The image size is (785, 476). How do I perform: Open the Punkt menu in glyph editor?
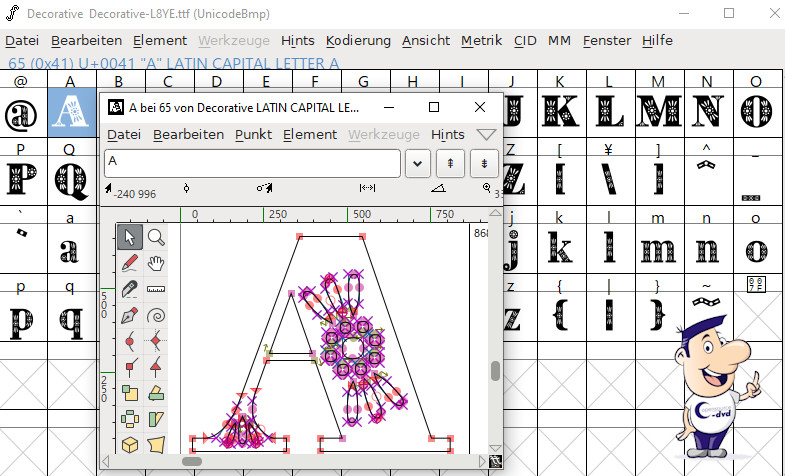pos(253,134)
